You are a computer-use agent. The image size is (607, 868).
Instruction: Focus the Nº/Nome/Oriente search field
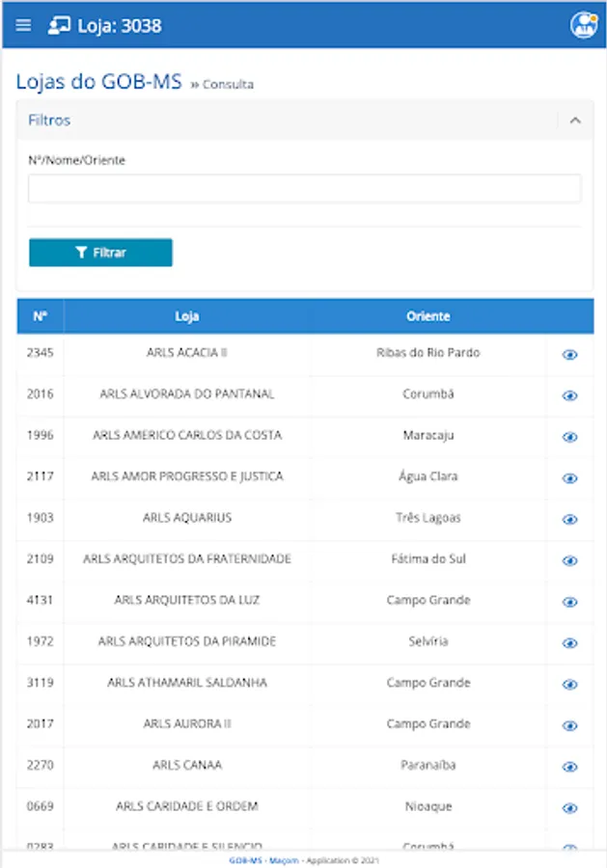pyautogui.click(x=305, y=188)
